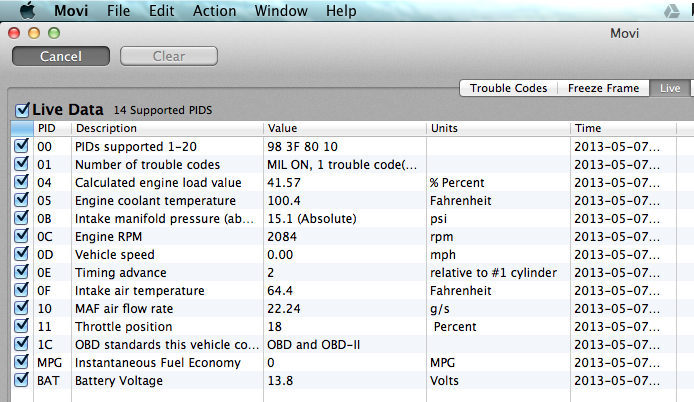Select the Live tab

click(669, 88)
